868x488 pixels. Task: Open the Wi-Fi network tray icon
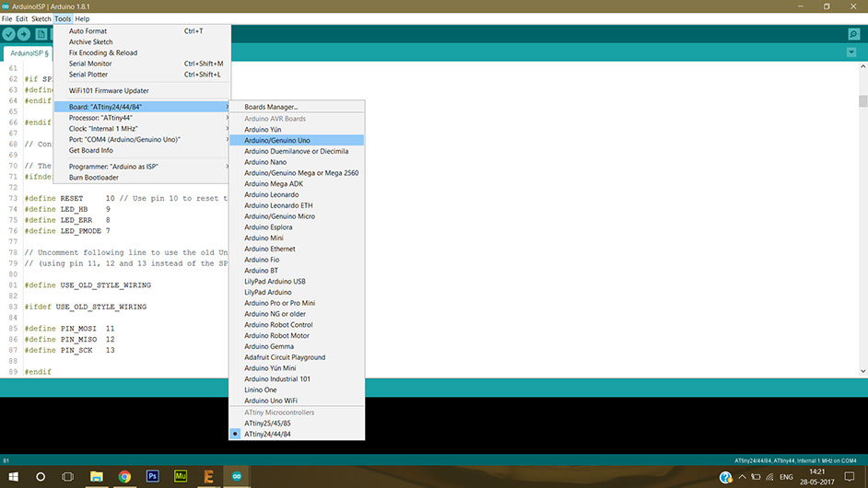click(x=769, y=477)
